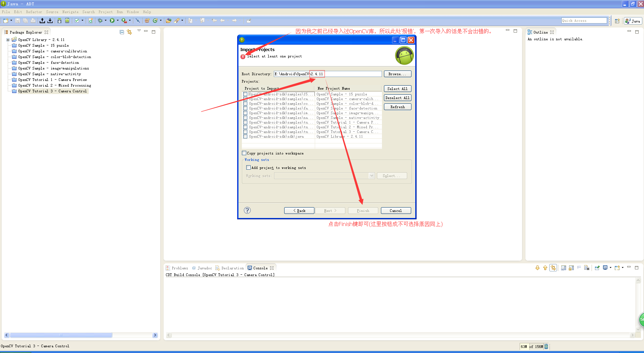The height and width of the screenshot is (353, 644).
Task: Switch to the Problems tab
Action: (177, 268)
